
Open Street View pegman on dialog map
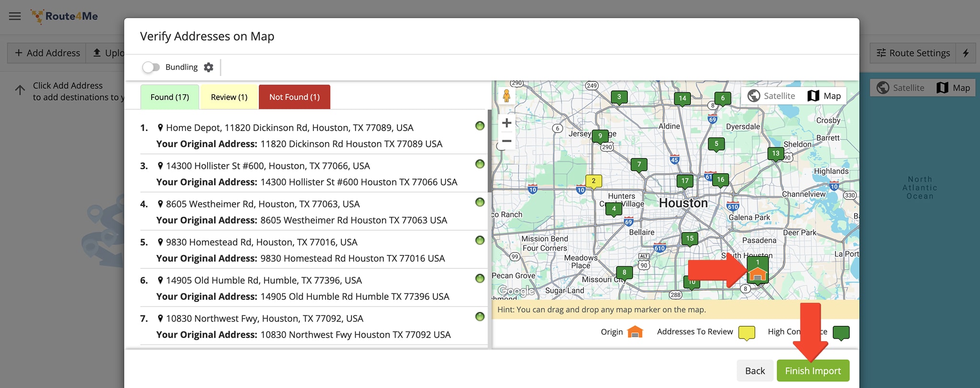tap(507, 96)
